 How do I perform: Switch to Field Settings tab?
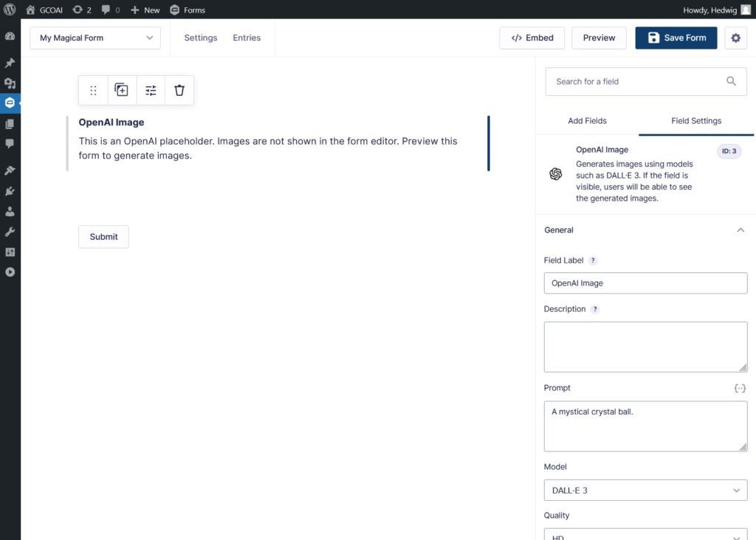coord(696,121)
